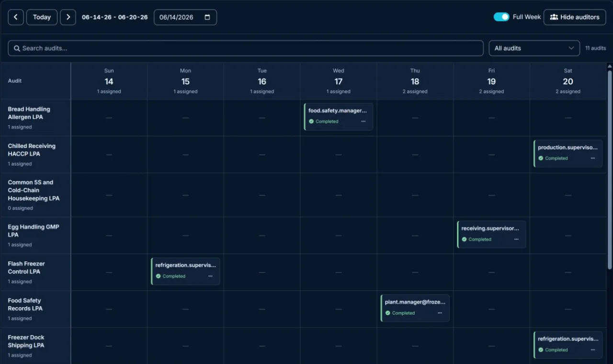Screen dimensions: 613x364
Task: Open the All audits filter dropdown
Action: pyautogui.click(x=534, y=48)
